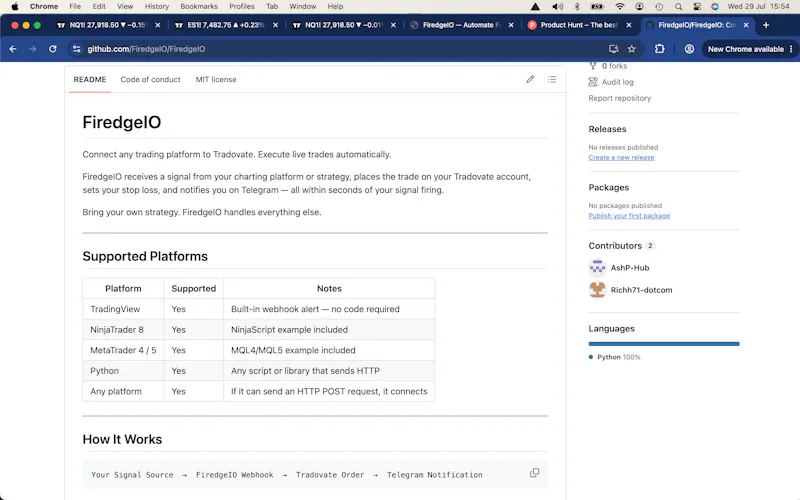This screenshot has height=500, width=800.
Task: Click the TradingView table cell
Action: [x=123, y=309]
